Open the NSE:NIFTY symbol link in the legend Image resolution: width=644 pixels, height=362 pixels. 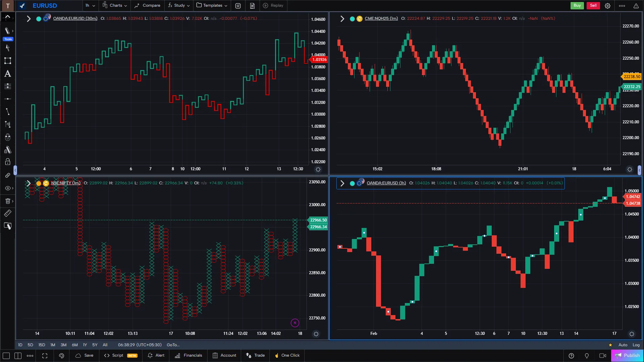pos(66,183)
